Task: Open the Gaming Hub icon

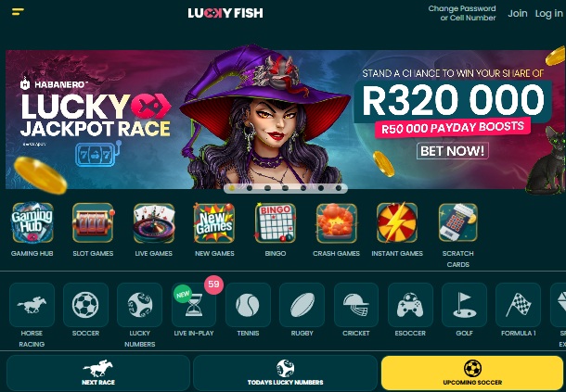Action: (32, 222)
